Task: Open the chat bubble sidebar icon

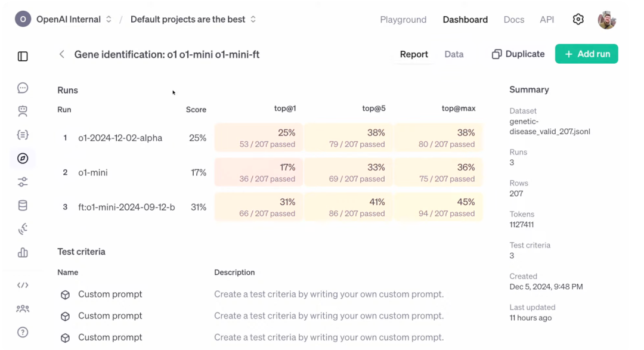Action: 23,88
